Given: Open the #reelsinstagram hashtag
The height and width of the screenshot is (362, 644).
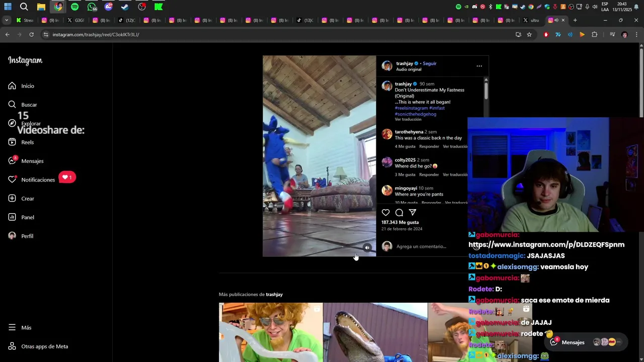Looking at the screenshot, I should pos(411,108).
